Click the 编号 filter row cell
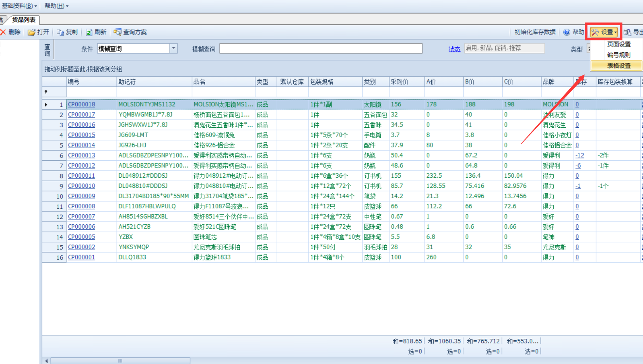The height and width of the screenshot is (364, 643). pos(91,92)
